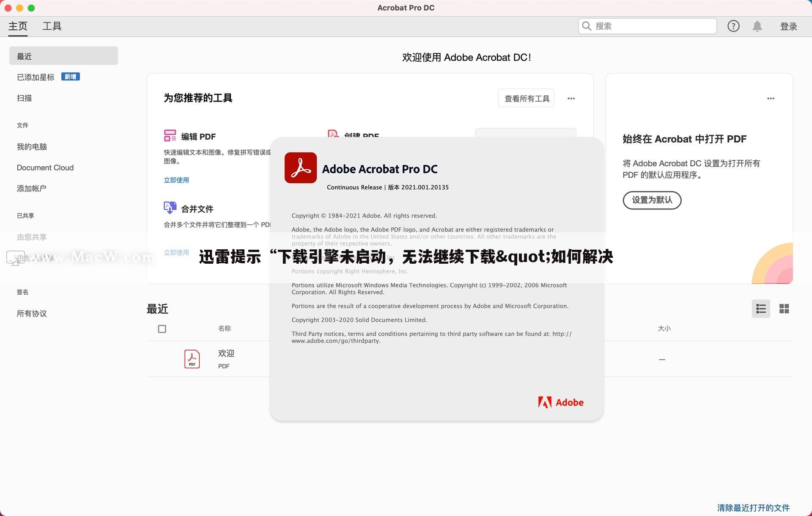
Task: Select 已添加星标 in the sidebar
Action: click(x=36, y=77)
